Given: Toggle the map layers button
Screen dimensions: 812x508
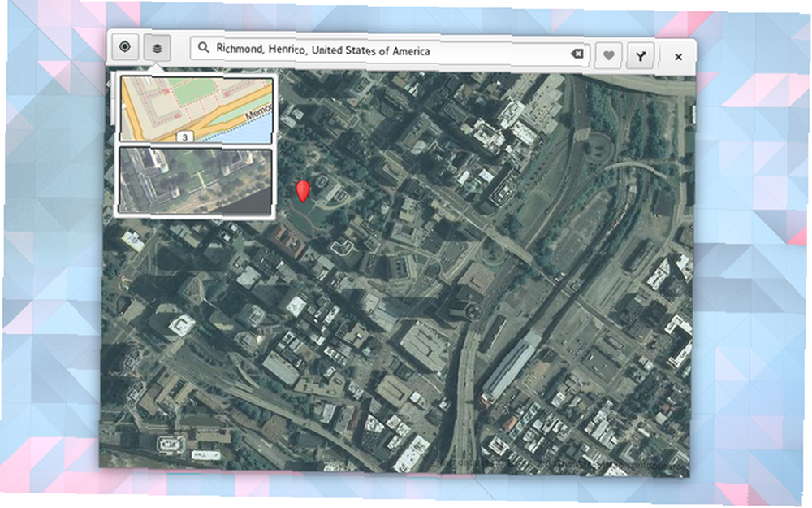Looking at the screenshot, I should [157, 48].
